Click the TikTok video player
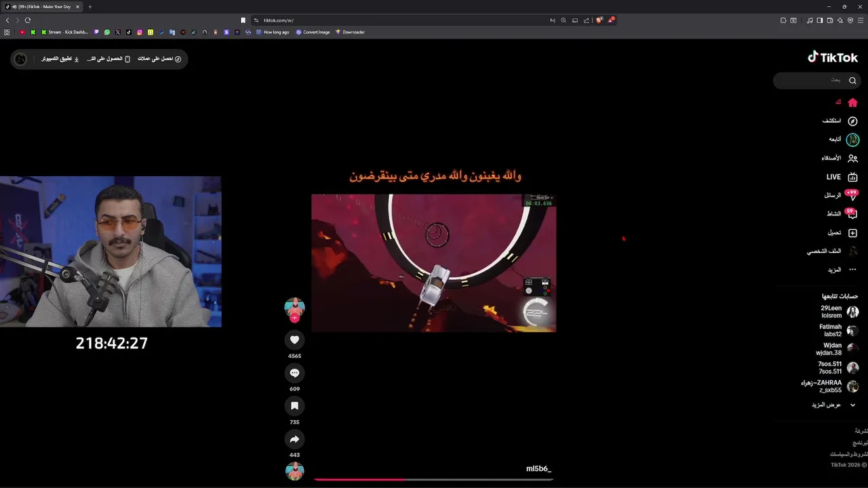 click(x=434, y=263)
